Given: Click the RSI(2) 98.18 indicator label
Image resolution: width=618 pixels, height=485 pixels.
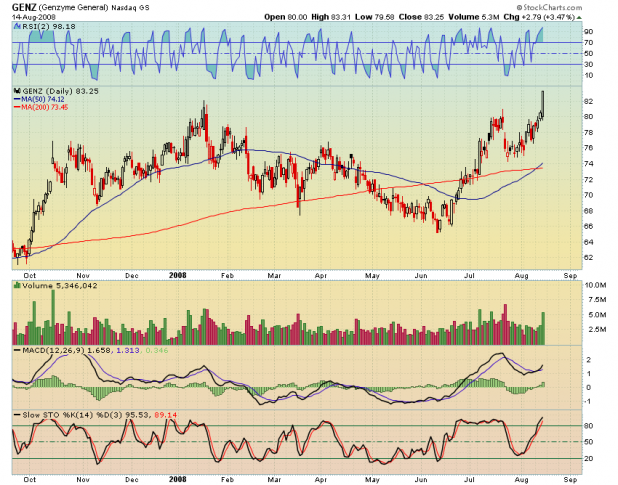Looking at the screenshot, I should 49,26.
